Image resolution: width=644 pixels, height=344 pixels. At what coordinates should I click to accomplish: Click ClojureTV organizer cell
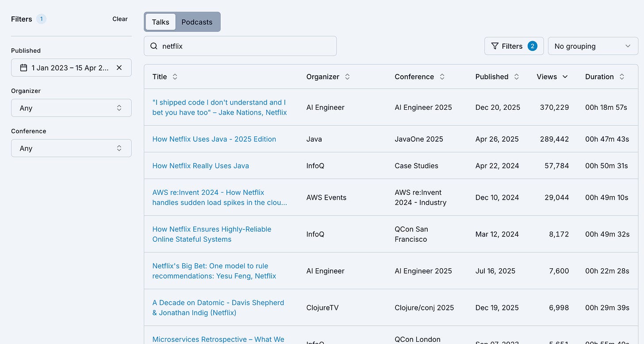click(x=322, y=308)
